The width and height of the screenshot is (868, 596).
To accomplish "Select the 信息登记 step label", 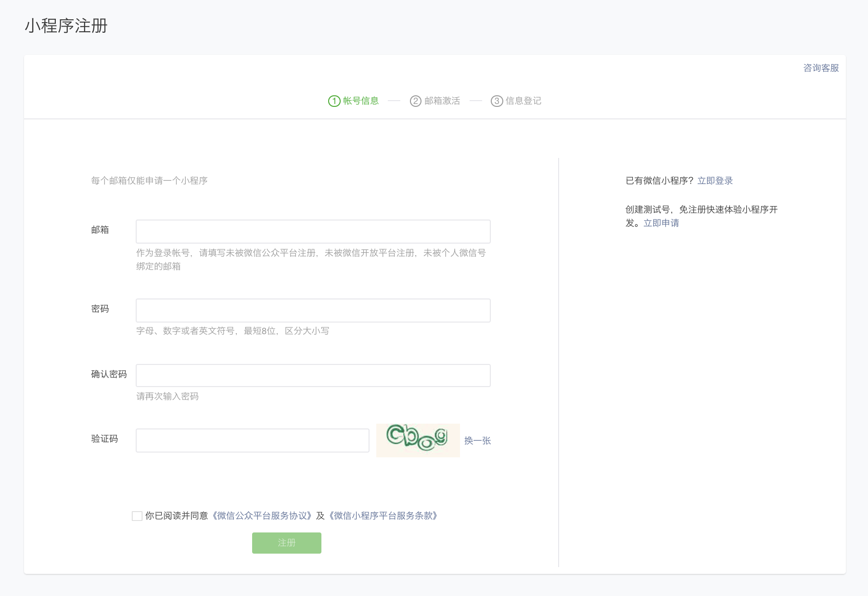I will pos(523,101).
